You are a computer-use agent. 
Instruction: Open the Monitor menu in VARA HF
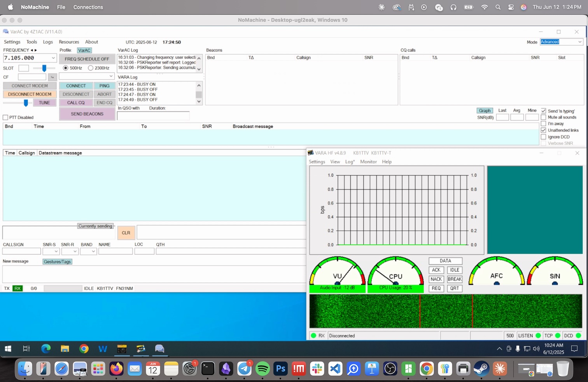pos(368,162)
